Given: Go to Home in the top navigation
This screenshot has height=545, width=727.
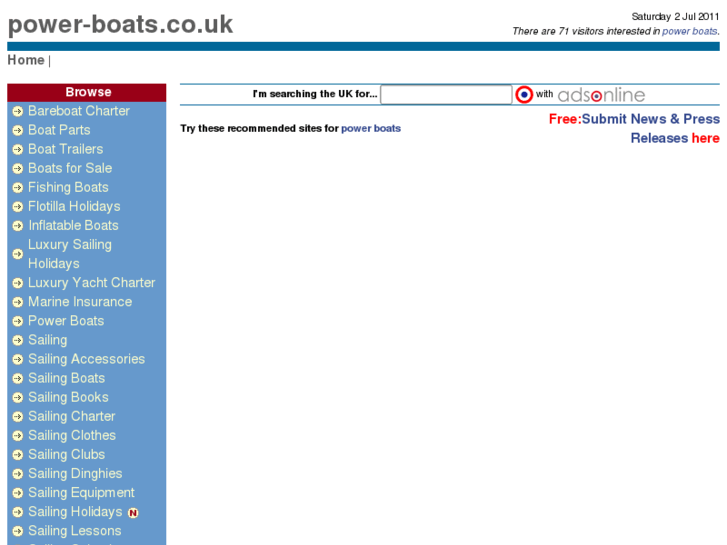Looking at the screenshot, I should pyautogui.click(x=26, y=60).
